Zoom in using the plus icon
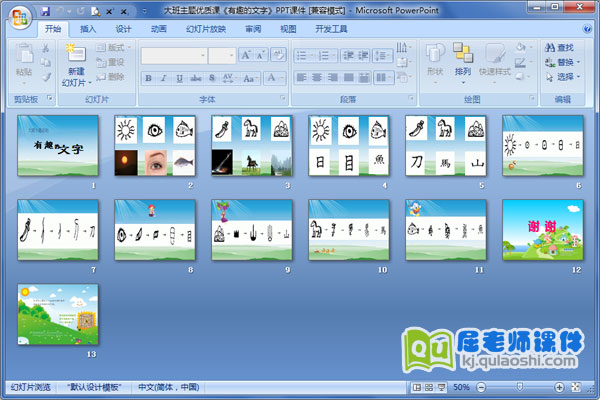 [559, 387]
